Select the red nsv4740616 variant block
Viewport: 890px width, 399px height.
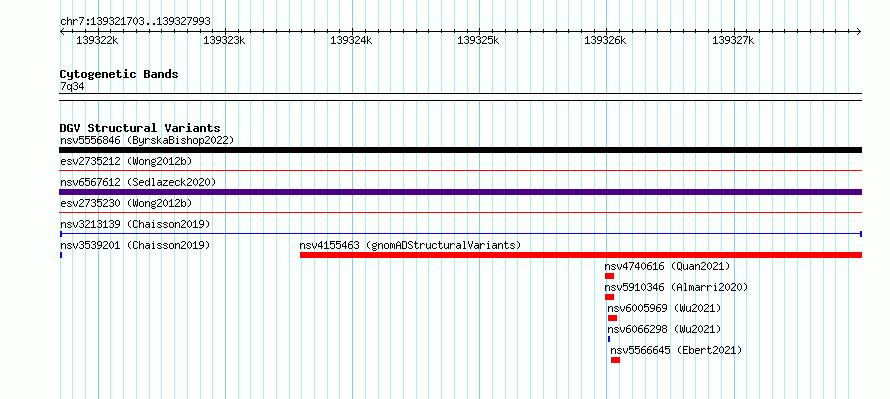(609, 276)
